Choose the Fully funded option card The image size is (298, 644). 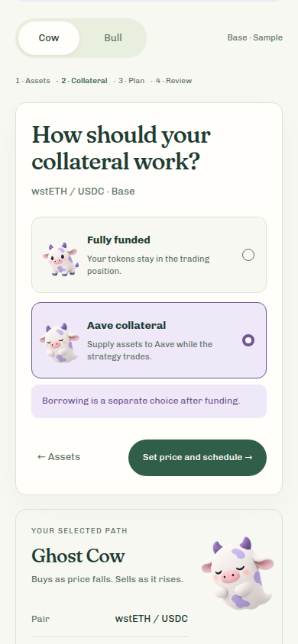pos(149,255)
